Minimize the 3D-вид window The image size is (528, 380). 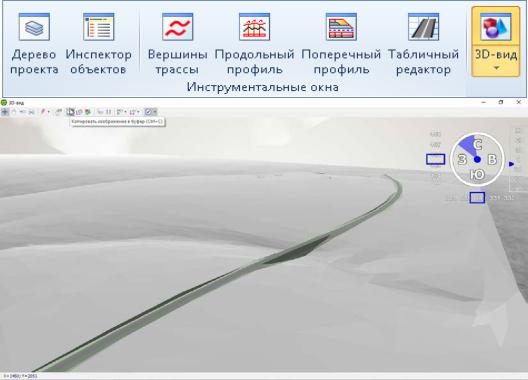pyautogui.click(x=484, y=102)
